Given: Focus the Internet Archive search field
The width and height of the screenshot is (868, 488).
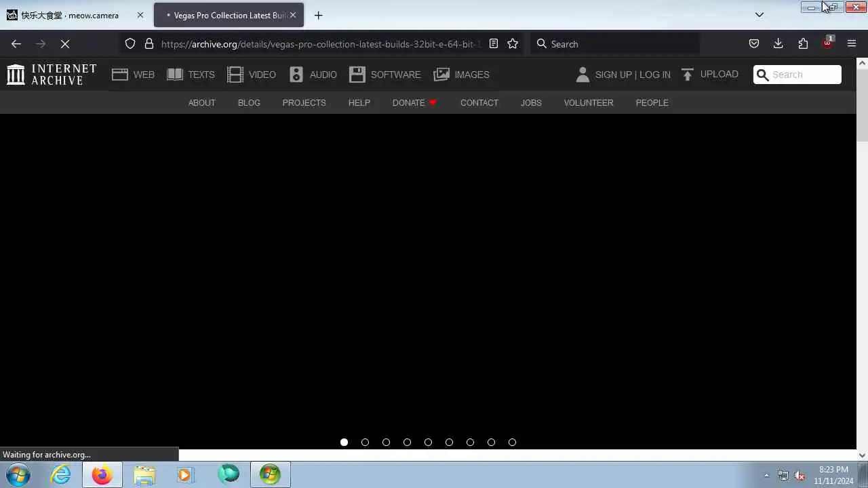Looking at the screenshot, I should [x=797, y=75].
